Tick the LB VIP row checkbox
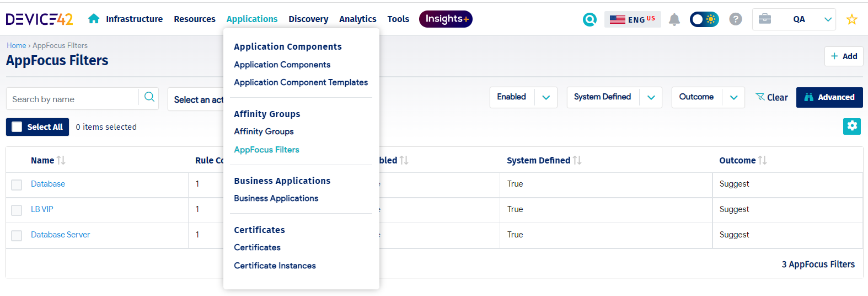868x296 pixels. coord(17,210)
